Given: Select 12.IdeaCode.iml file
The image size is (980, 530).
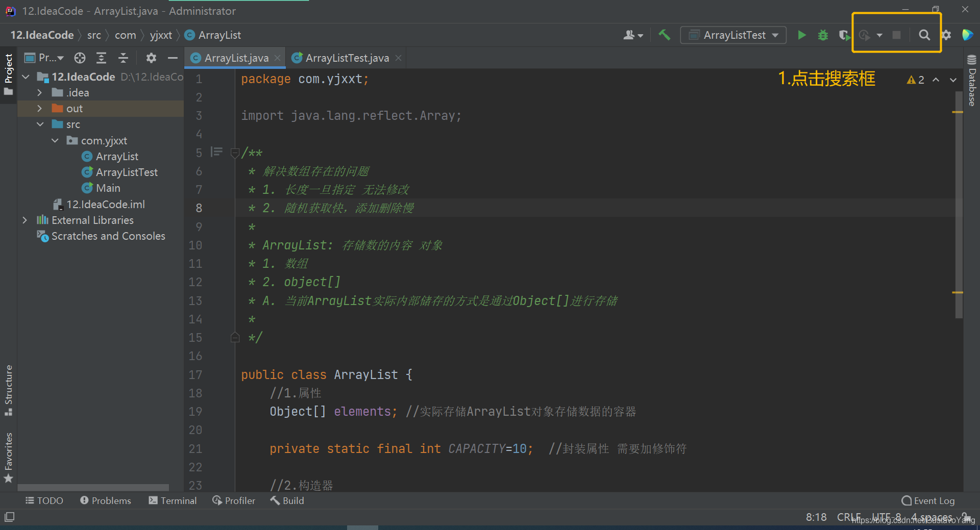Looking at the screenshot, I should [100, 205].
